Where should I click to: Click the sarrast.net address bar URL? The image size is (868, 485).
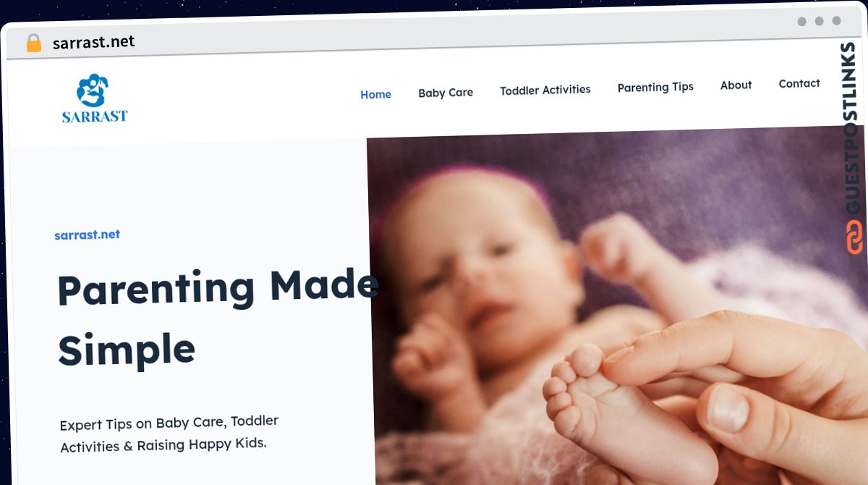[x=94, y=43]
